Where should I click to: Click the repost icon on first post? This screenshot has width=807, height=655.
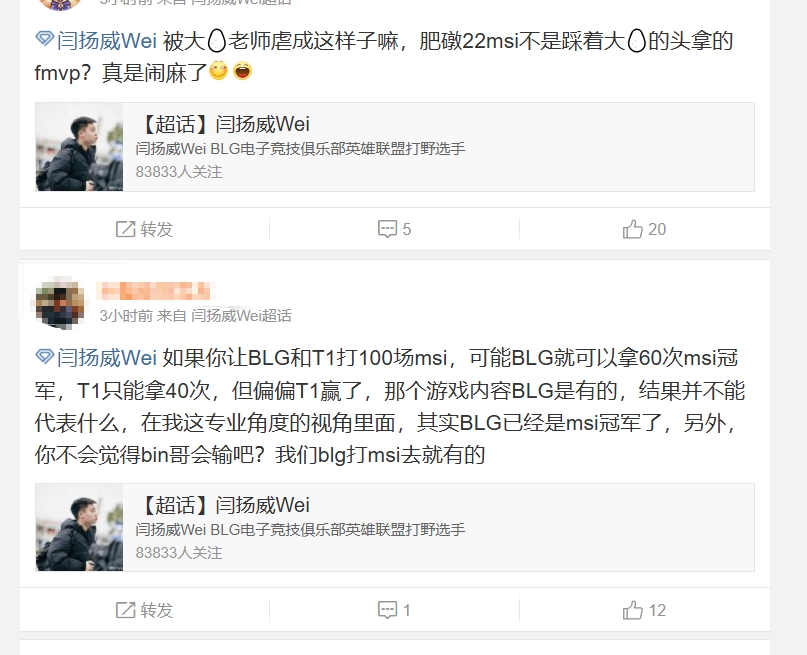[x=125, y=229]
